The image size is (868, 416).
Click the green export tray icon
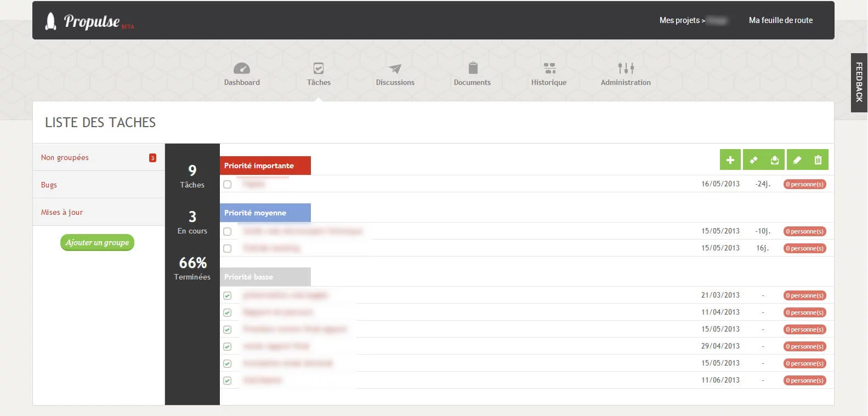point(774,159)
